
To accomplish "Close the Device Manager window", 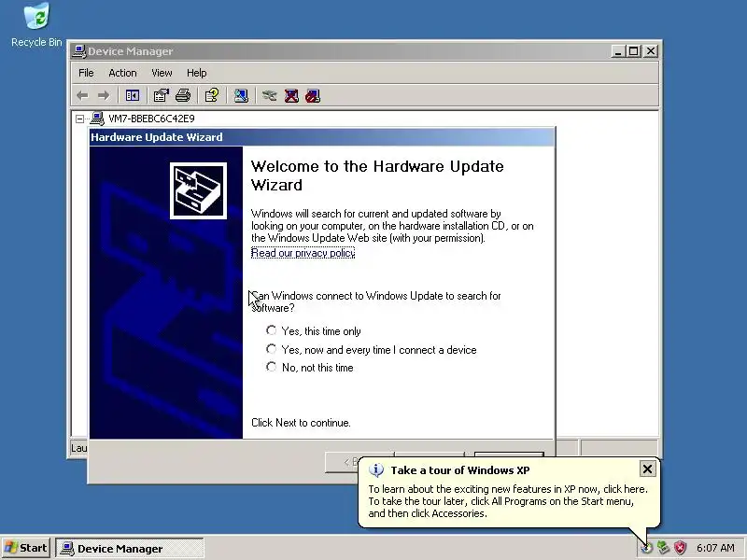I will point(651,51).
